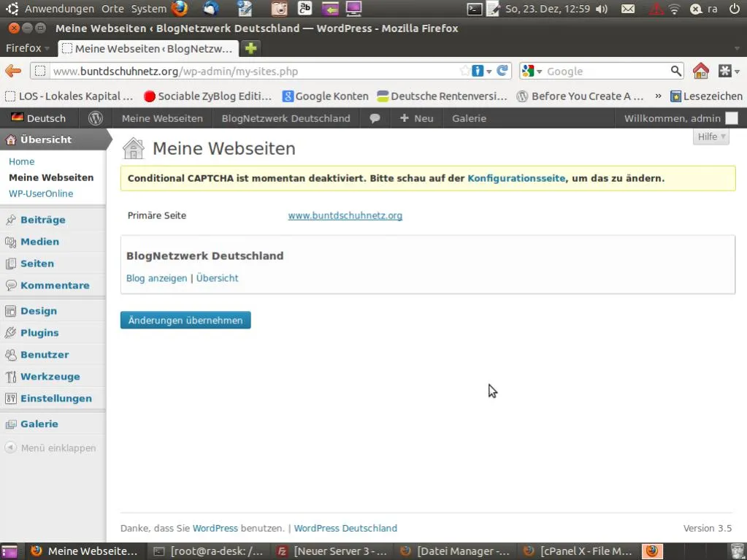
Task: Open WP-UserOnline submenu link
Action: click(41, 193)
